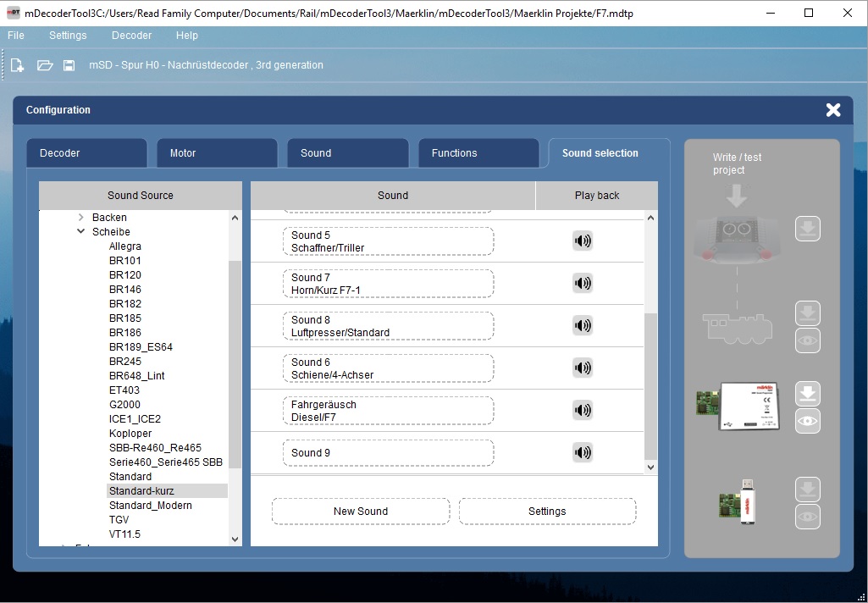Click the Play back column header
868x603 pixels.
(x=597, y=196)
